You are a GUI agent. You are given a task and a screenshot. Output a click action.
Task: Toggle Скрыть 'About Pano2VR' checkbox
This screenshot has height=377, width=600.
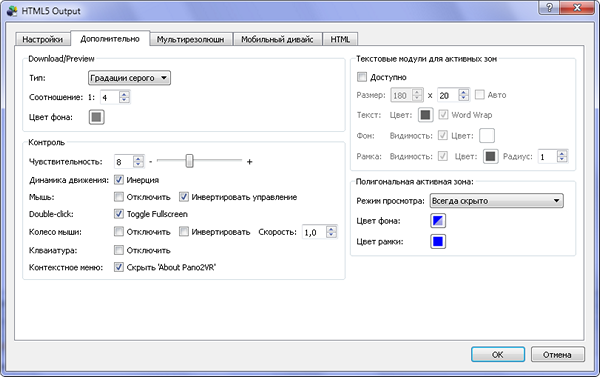click(x=119, y=267)
